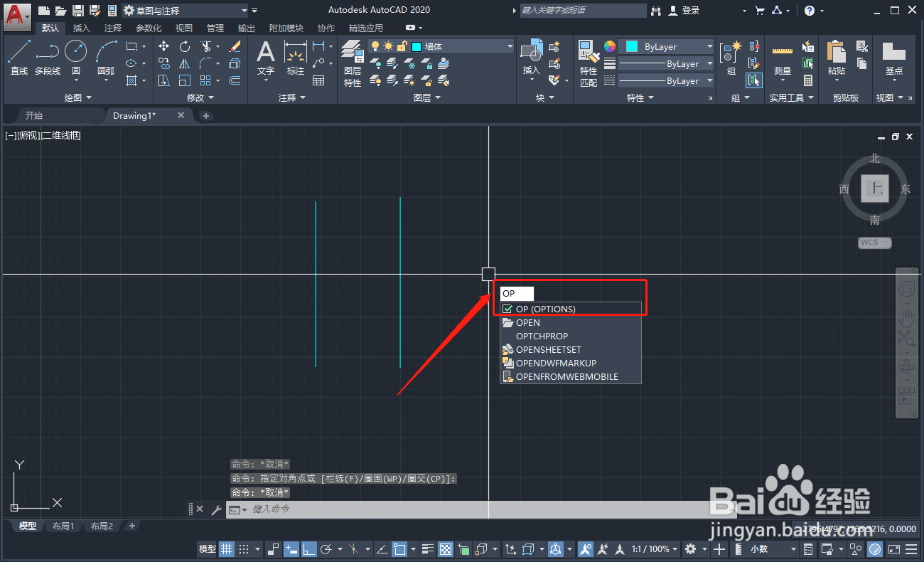Click the Quick Calculator icon
This screenshot has height=562, width=924.
(x=808, y=80)
